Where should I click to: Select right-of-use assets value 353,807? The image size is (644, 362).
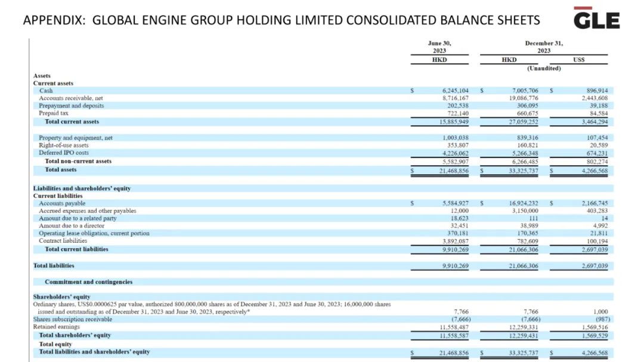[x=458, y=145]
